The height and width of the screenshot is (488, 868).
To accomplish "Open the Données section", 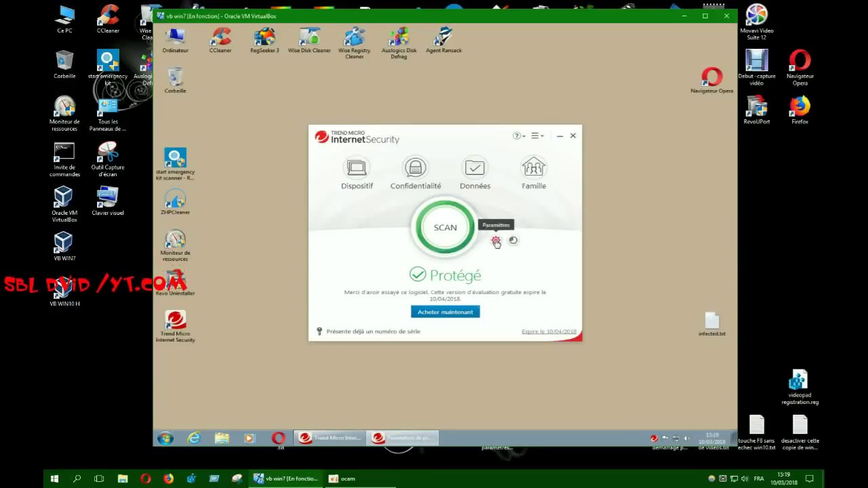I will (475, 174).
